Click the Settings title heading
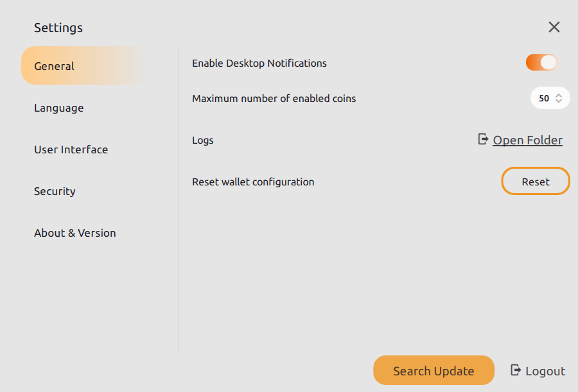The width and height of the screenshot is (578, 392). [58, 28]
